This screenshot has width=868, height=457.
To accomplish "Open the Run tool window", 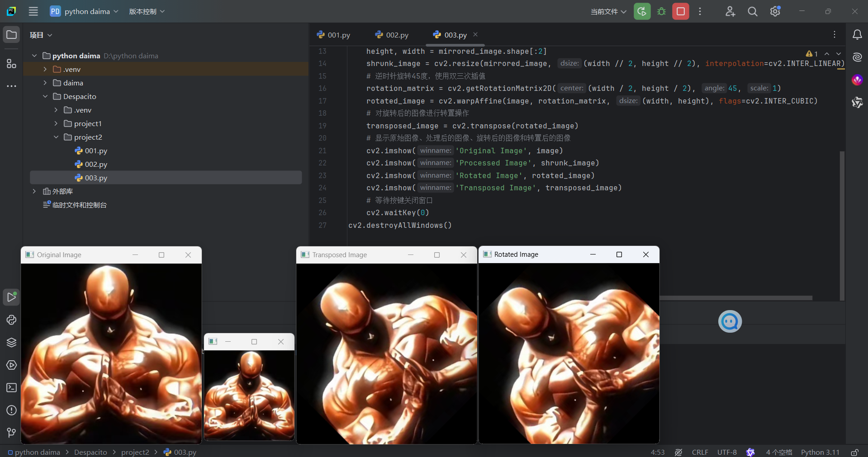I will 11,297.
